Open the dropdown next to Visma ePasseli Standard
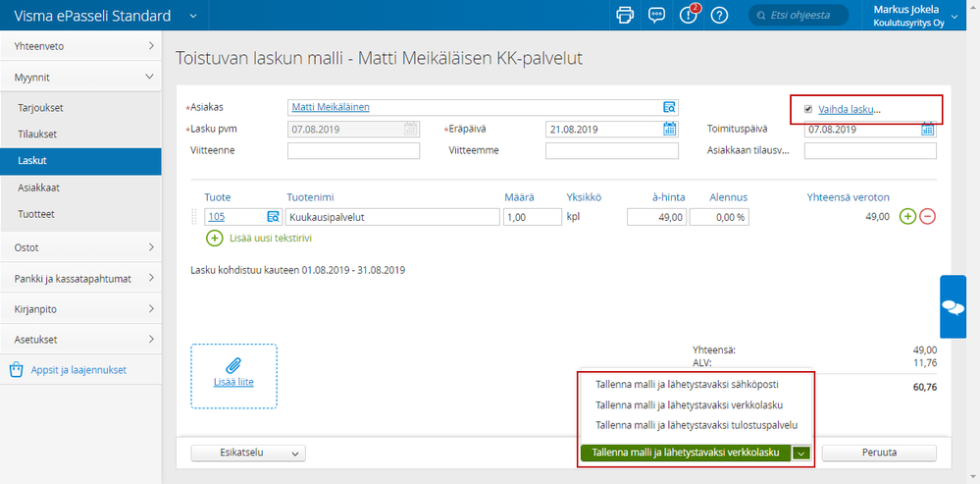The height and width of the screenshot is (484, 980). [x=193, y=16]
